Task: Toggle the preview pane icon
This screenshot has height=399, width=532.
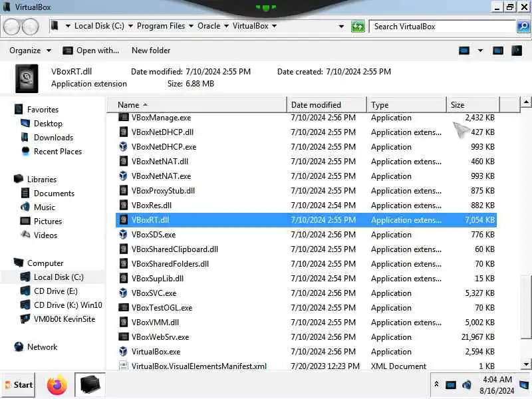Action: coord(497,51)
